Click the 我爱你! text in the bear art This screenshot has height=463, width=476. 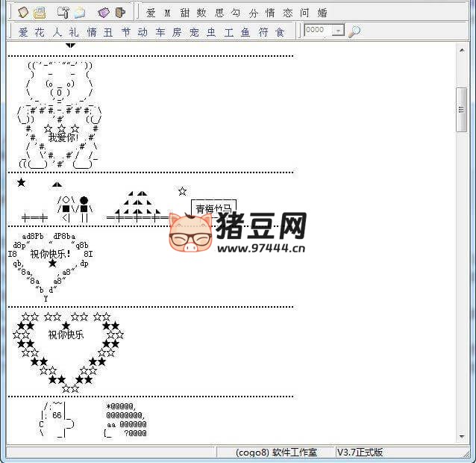[x=63, y=137]
